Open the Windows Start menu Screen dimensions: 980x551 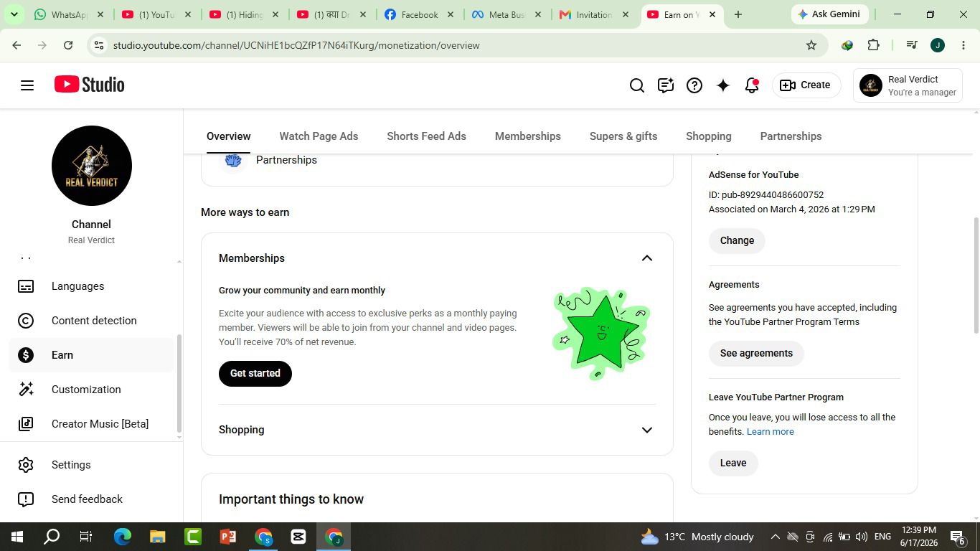(17, 537)
